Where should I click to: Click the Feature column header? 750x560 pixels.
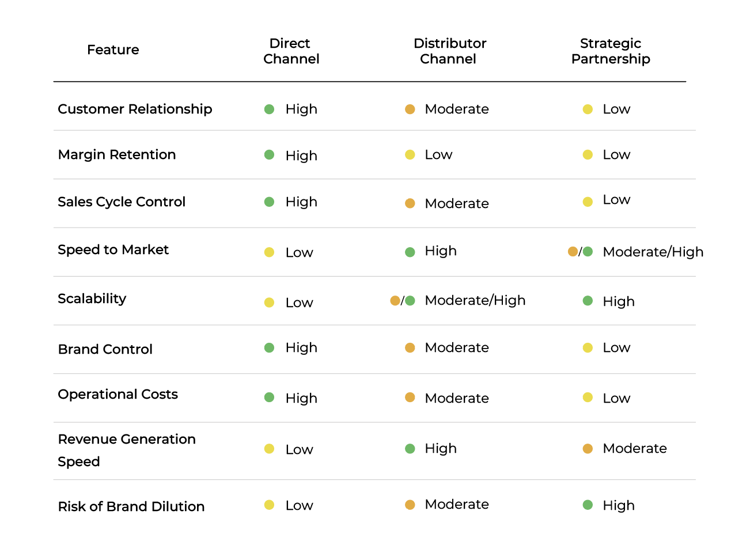click(113, 50)
